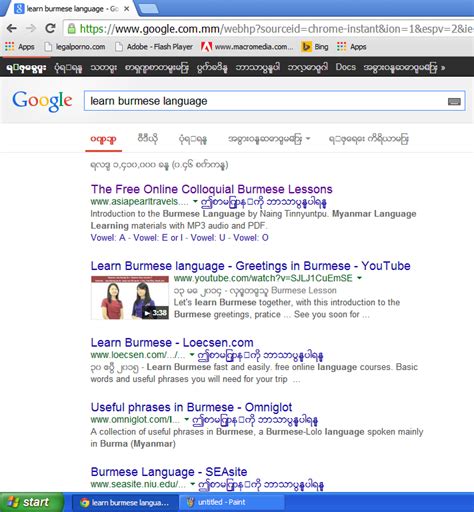Switch to Chrome window in the taskbar
Image resolution: width=474 pixels, height=512 pixels.
(125, 502)
